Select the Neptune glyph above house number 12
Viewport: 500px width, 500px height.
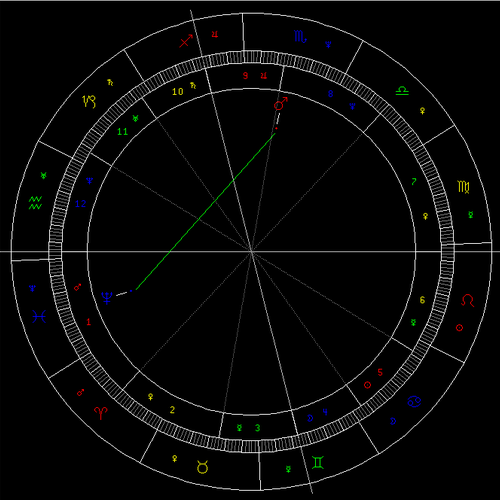tap(89, 181)
